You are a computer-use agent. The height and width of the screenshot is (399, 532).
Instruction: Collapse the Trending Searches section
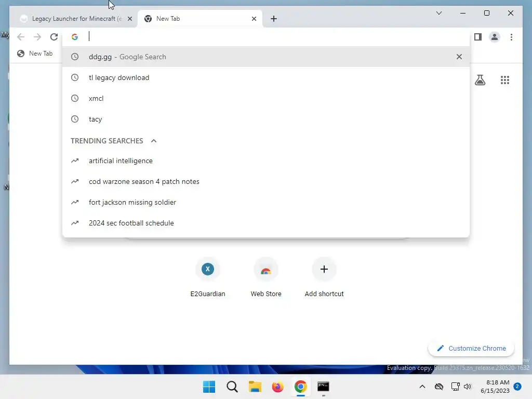click(154, 141)
